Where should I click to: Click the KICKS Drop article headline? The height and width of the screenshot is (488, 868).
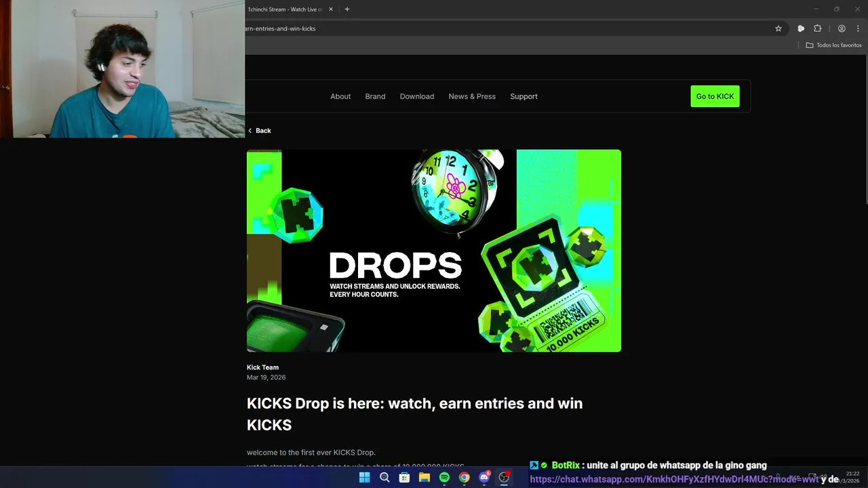(x=414, y=414)
